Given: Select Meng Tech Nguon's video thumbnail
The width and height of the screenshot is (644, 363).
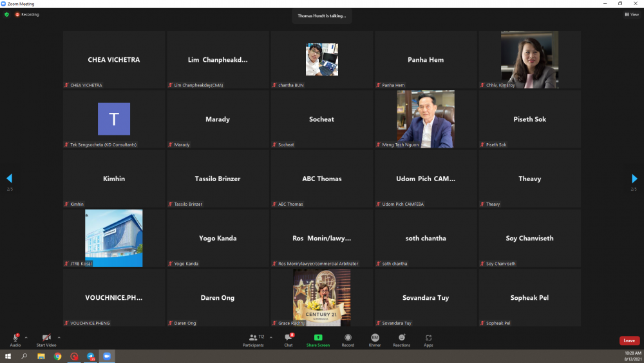Looking at the screenshot, I should [x=426, y=119].
